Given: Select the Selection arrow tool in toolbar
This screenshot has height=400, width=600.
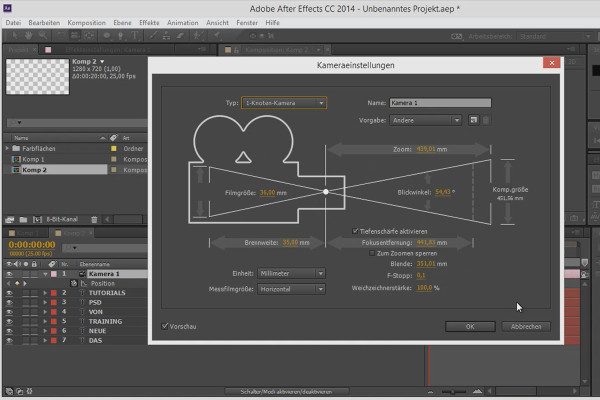Looking at the screenshot, I should click(15, 36).
